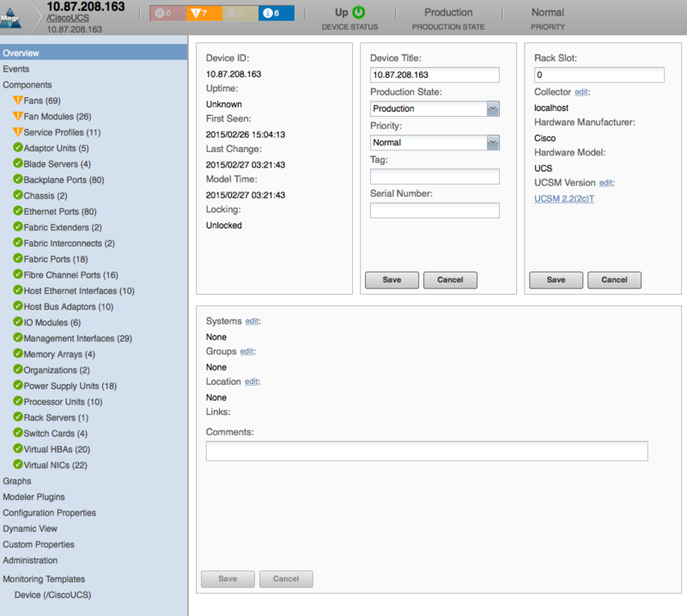Click into the Device Title field

(x=435, y=75)
